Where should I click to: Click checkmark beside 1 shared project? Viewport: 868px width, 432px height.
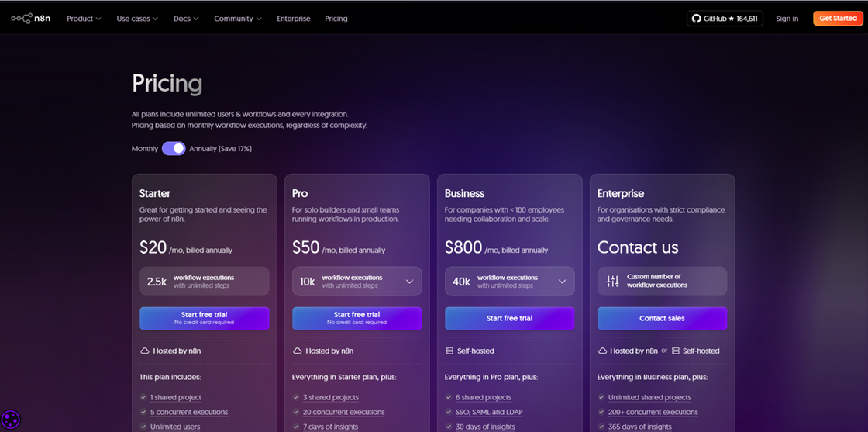coord(144,397)
